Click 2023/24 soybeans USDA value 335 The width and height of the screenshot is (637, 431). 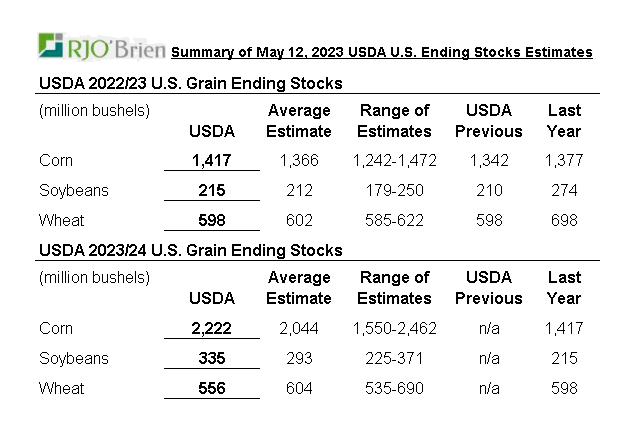tap(211, 358)
